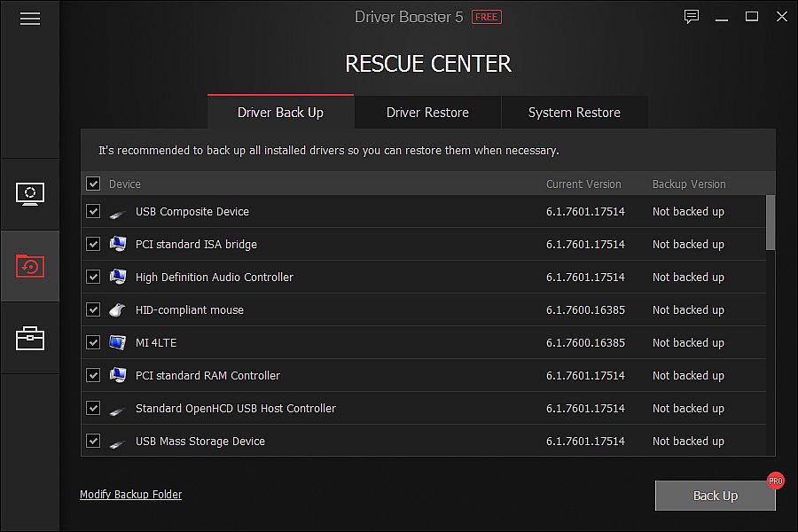The height and width of the screenshot is (532, 798).
Task: Click the device list scrollbar thumb
Action: pos(771,223)
